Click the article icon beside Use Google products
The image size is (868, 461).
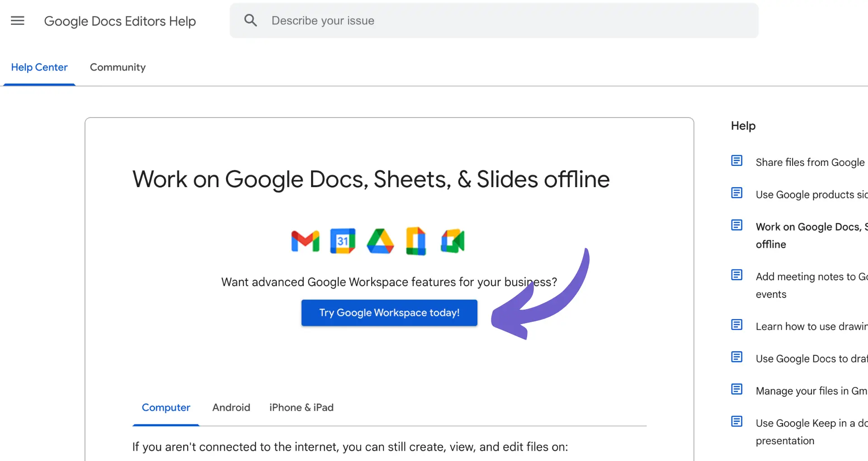click(x=737, y=193)
